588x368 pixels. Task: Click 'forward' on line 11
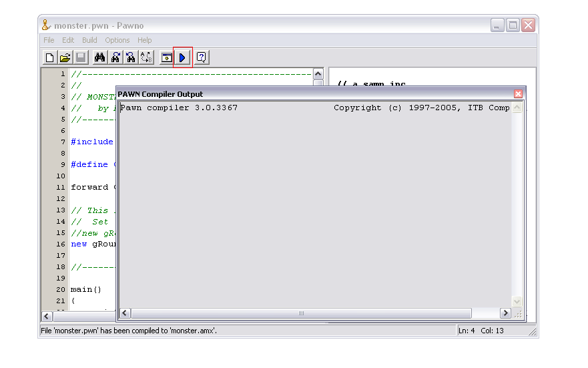click(x=89, y=187)
